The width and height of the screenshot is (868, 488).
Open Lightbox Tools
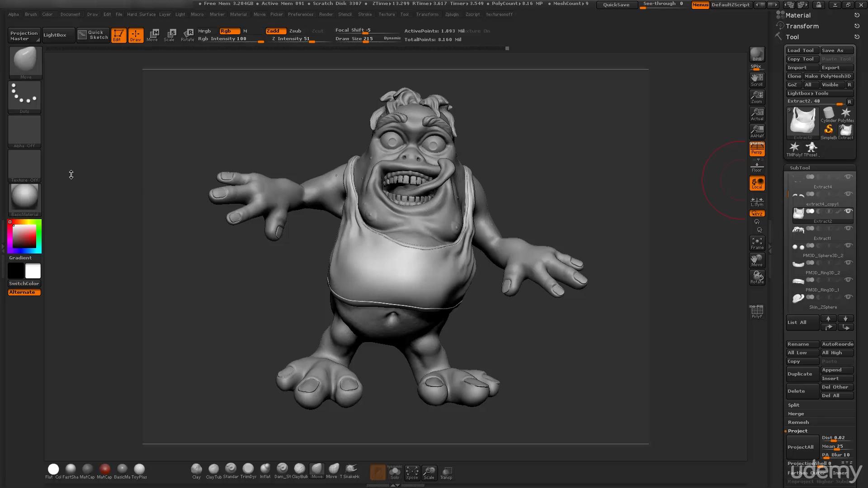click(819, 93)
